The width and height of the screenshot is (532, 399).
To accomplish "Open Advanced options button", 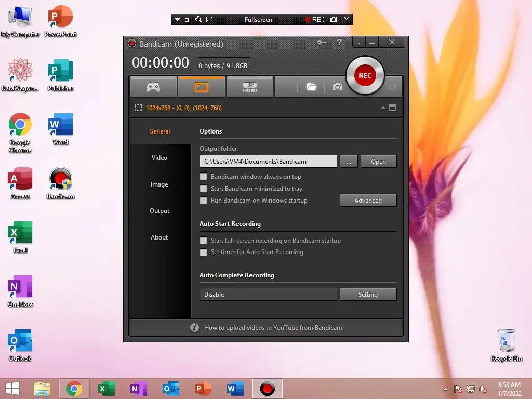I will point(368,200).
